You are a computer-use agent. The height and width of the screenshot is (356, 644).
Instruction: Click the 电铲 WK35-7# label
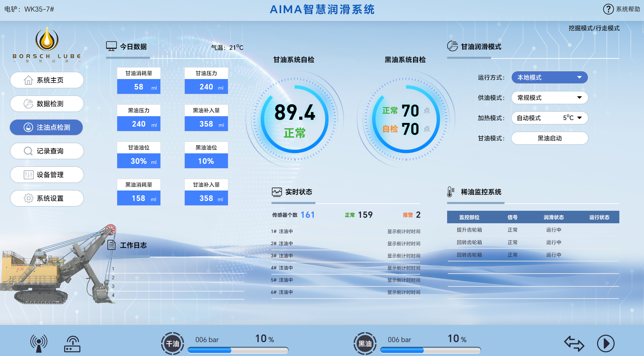tap(29, 9)
